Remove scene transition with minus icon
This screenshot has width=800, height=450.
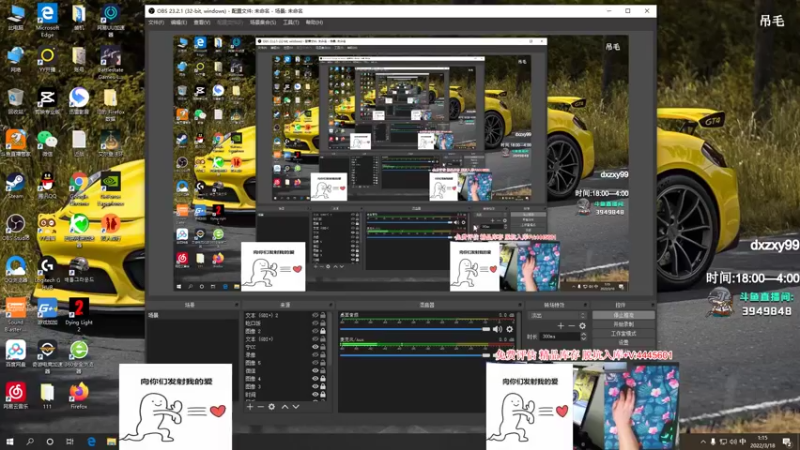coord(571,326)
